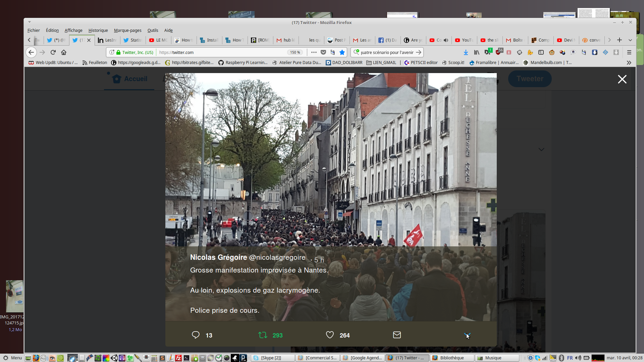Save page to Pocket icon
644x362 pixels.
coord(323,52)
